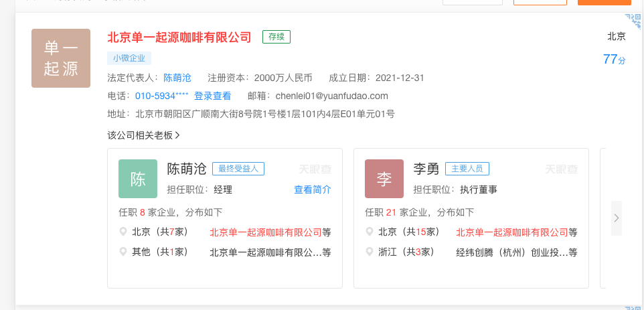This screenshot has height=310, width=644.
Task: Click 担任职位：经理 text
Action: coord(199,189)
